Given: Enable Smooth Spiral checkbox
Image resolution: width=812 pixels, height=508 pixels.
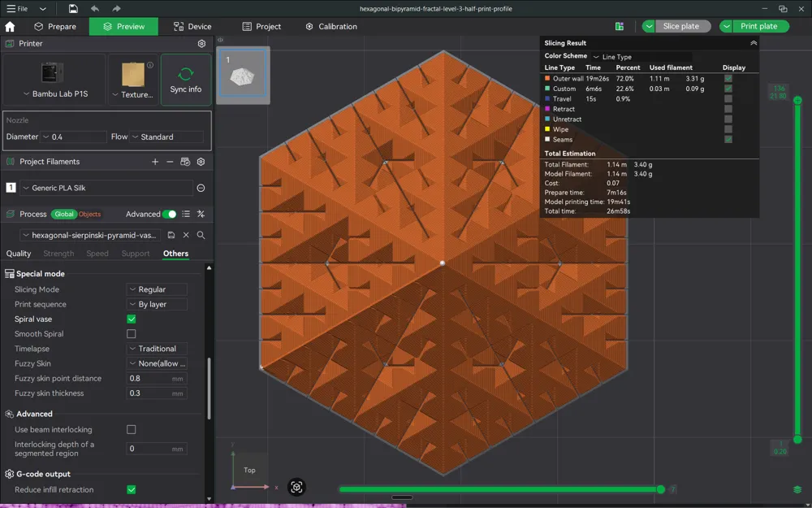Looking at the screenshot, I should coord(131,333).
